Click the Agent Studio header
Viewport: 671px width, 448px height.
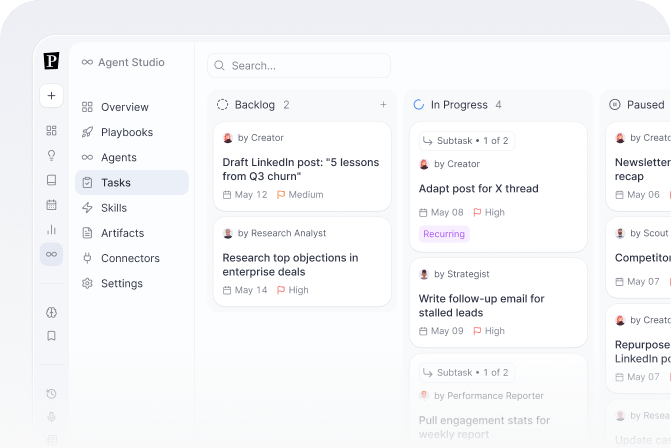[x=123, y=62]
